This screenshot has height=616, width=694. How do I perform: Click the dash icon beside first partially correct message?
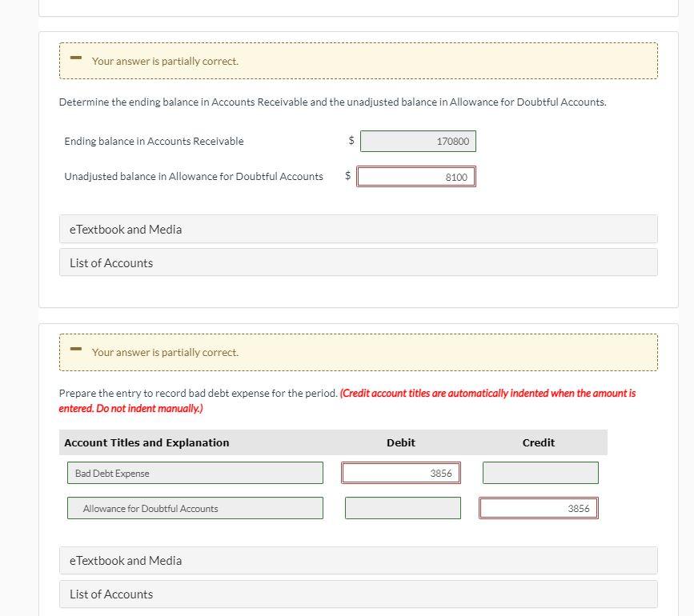76,57
